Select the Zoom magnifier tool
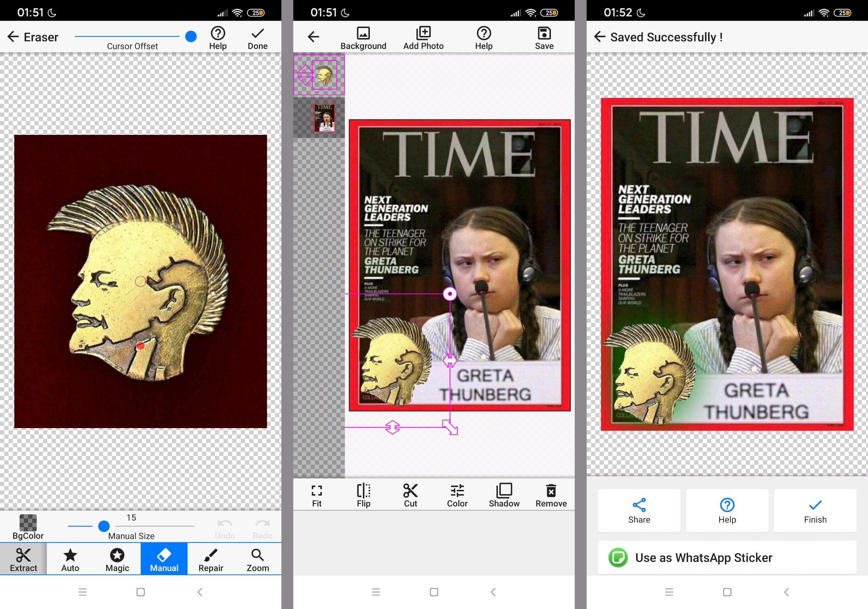 click(258, 559)
